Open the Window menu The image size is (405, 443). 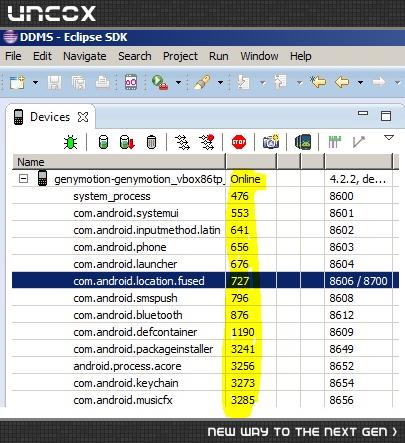(259, 56)
